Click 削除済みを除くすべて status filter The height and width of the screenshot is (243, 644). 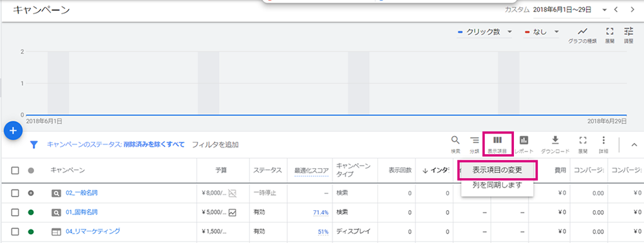click(x=154, y=145)
